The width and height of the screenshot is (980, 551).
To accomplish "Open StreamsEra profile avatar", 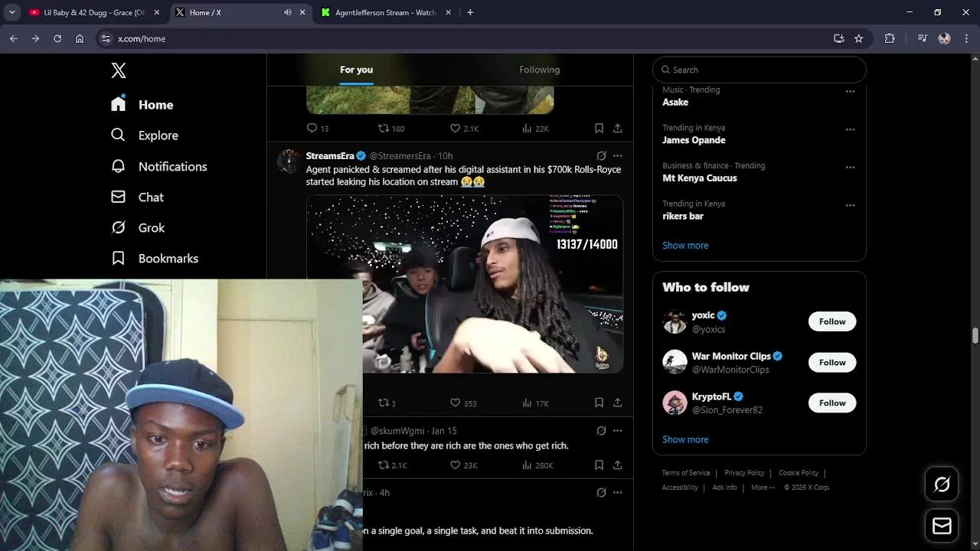I will coord(289,161).
